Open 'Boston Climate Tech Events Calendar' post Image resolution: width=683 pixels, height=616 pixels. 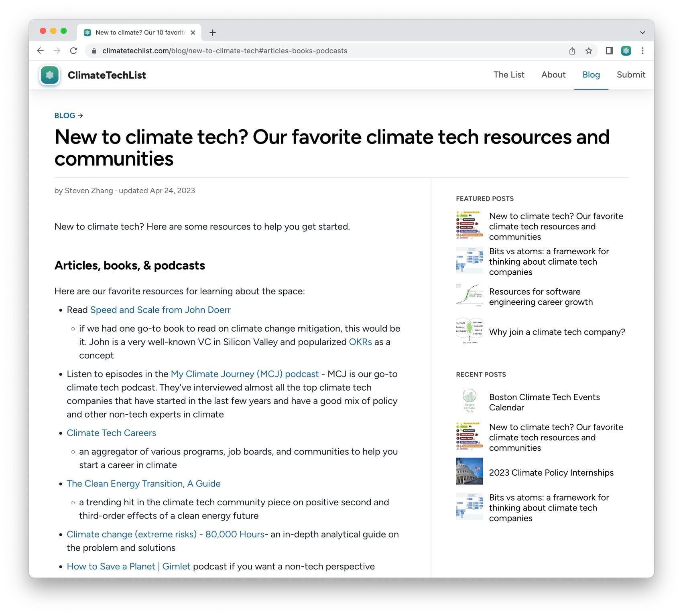545,402
